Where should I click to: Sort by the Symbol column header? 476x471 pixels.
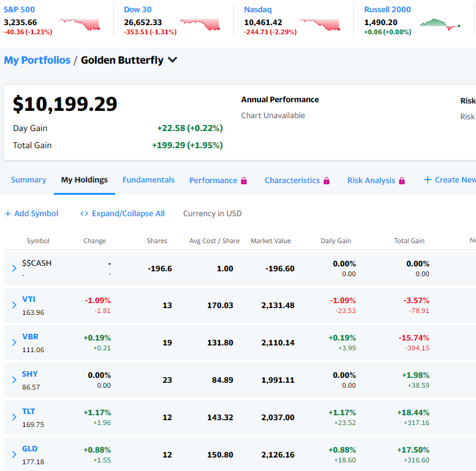(38, 241)
